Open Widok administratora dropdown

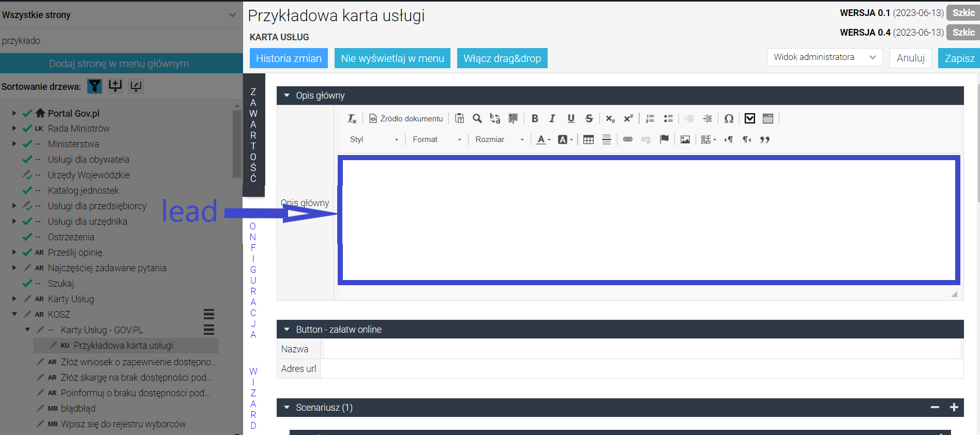click(x=825, y=57)
